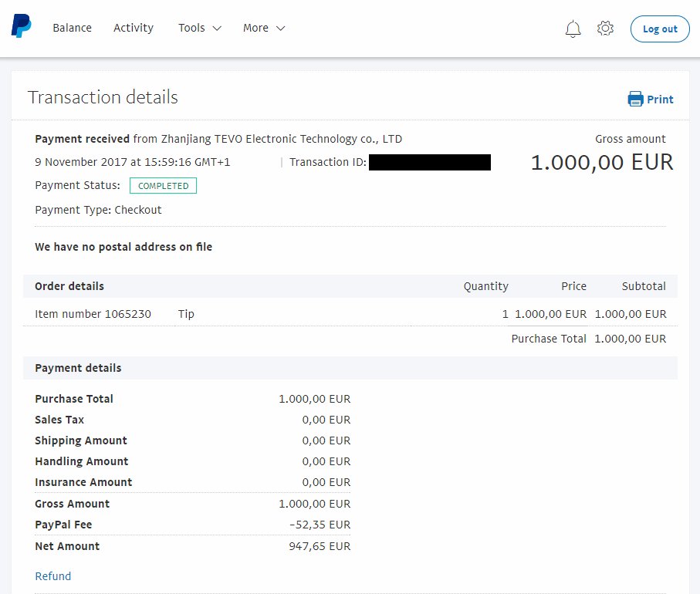Open the notifications bell
Screen dimensions: 700x594
[x=573, y=29]
